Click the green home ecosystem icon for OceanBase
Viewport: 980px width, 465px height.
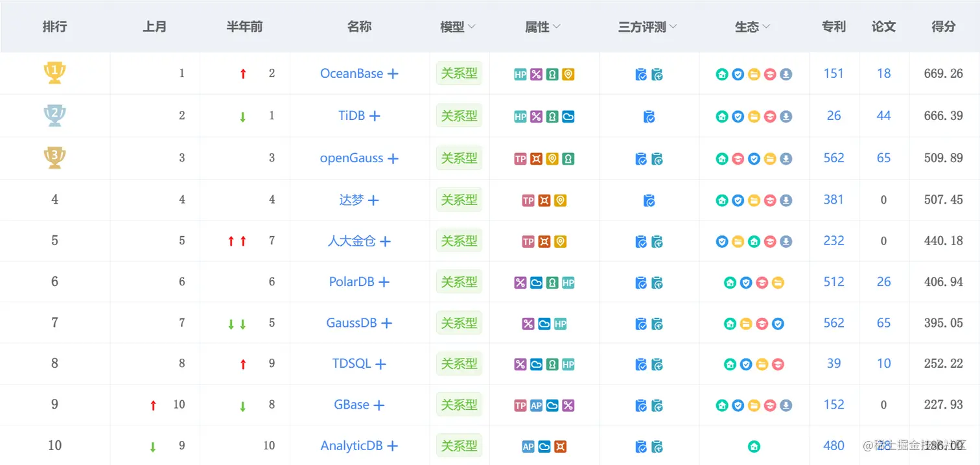pos(722,75)
